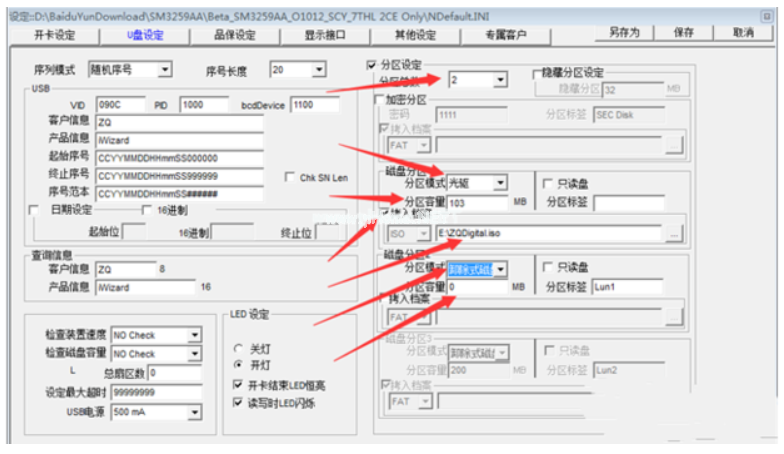The image size is (784, 454).
Task: Switch to the 开卡设定 tab
Action: 56,34
